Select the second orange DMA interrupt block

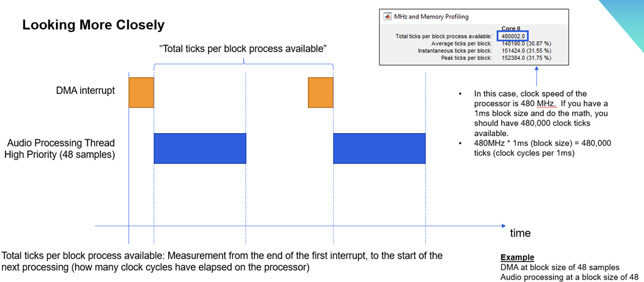(x=320, y=93)
